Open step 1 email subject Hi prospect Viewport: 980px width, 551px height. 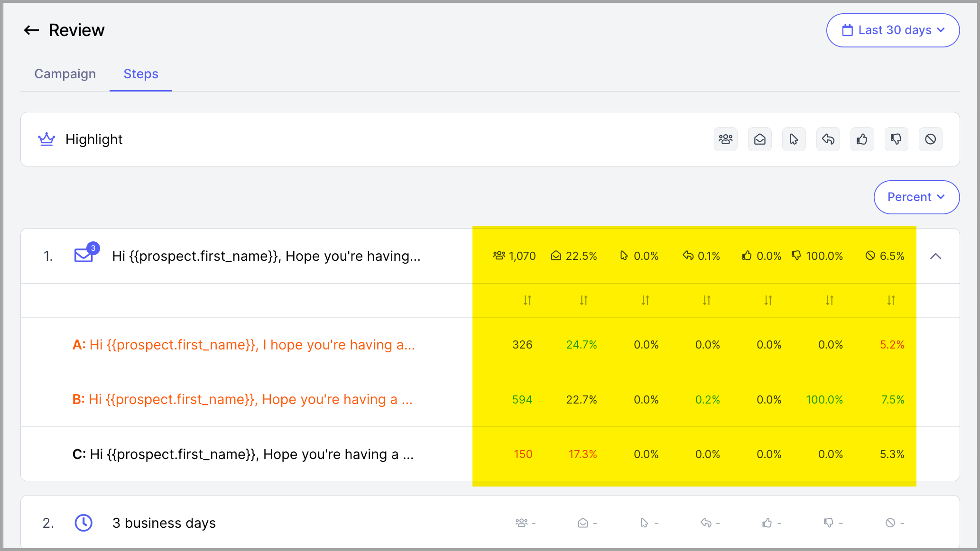[266, 257]
